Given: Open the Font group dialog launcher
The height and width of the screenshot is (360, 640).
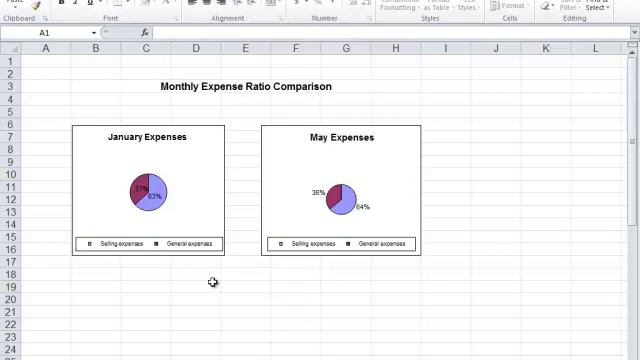Looking at the screenshot, I should coord(176,18).
